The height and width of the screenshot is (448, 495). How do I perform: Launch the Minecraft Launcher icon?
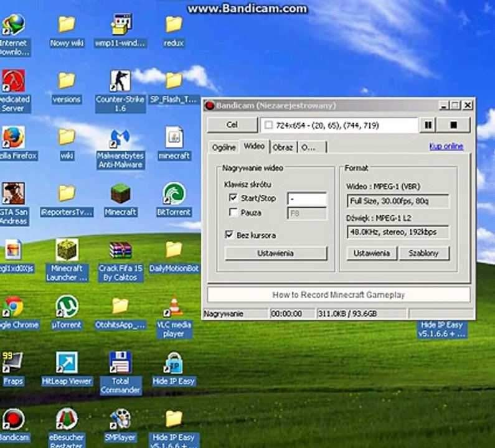click(x=67, y=250)
